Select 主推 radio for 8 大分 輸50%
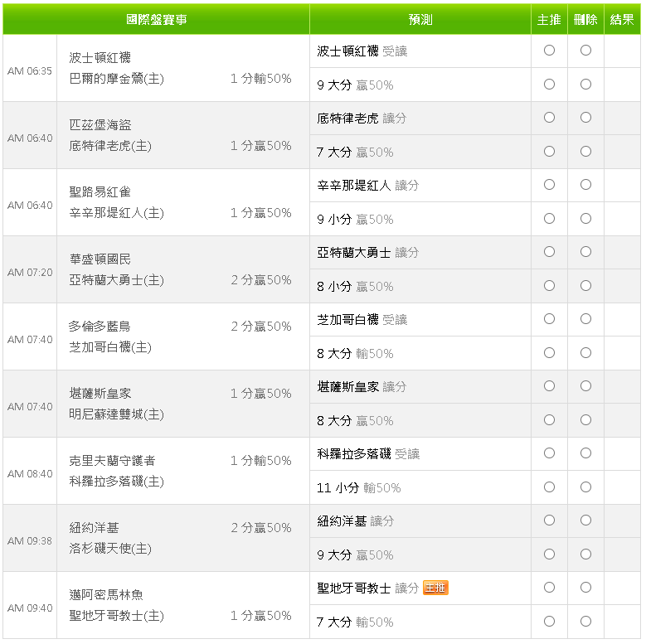 tap(549, 352)
